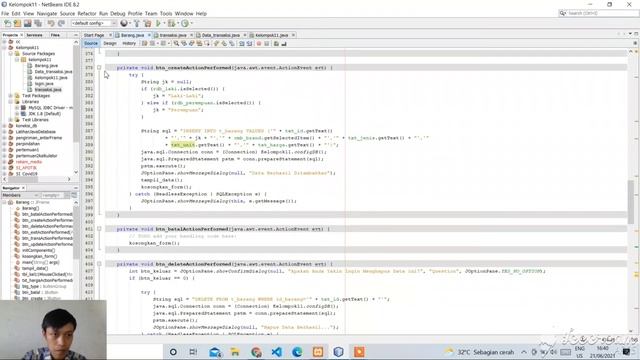
Task: Run the project with green play icon
Action: pos(158,23)
